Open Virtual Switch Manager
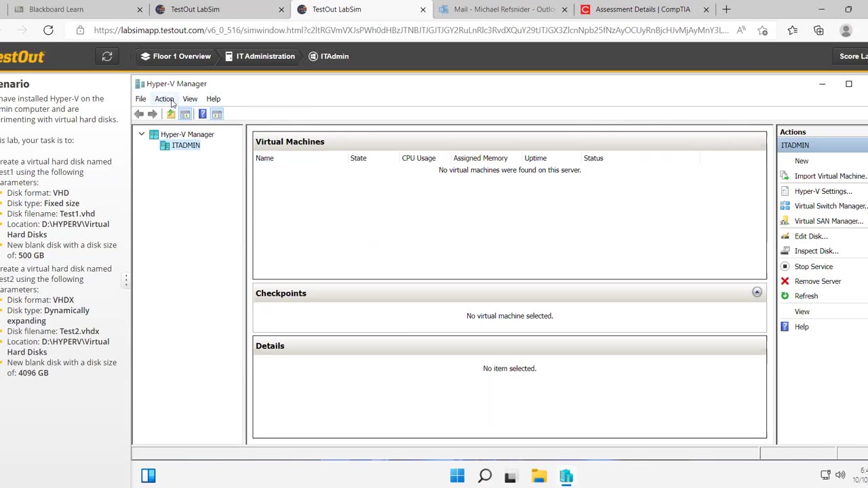 click(831, 206)
